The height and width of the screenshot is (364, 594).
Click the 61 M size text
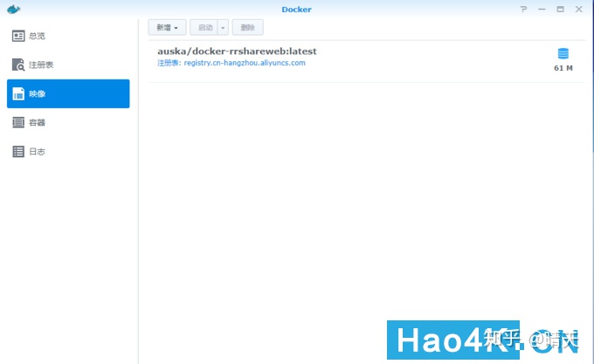pyautogui.click(x=563, y=68)
